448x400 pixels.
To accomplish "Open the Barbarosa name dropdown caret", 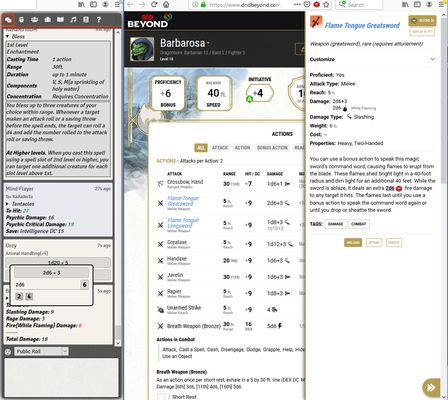I will point(208,43).
